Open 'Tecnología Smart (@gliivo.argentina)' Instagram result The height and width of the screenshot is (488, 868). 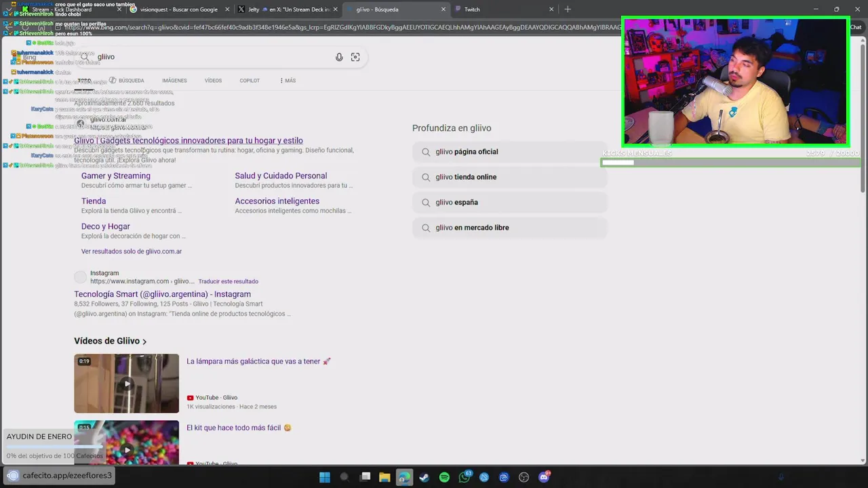click(x=163, y=294)
